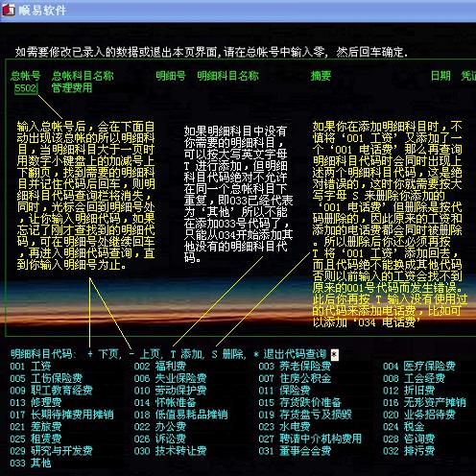Image resolution: width=476 pixels, height=476 pixels.
Task: Click the 摘要 column header
Action: pyautogui.click(x=321, y=76)
